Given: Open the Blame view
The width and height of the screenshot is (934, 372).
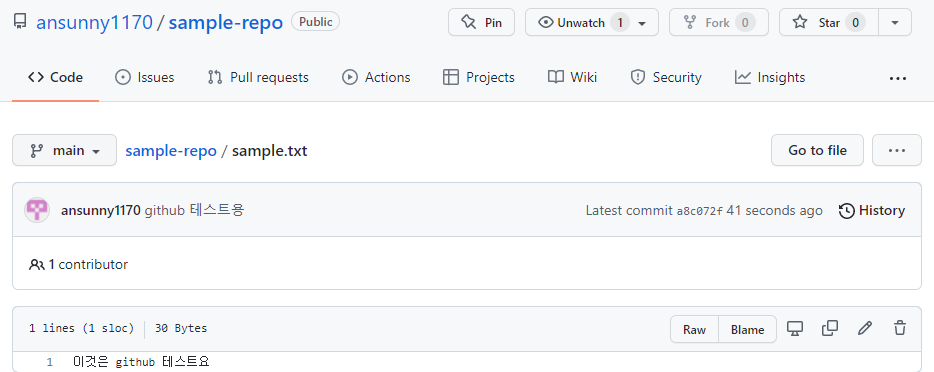Looking at the screenshot, I should pos(748,329).
